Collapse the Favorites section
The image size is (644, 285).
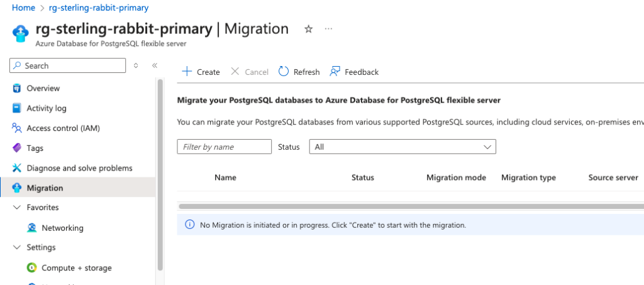tap(16, 208)
